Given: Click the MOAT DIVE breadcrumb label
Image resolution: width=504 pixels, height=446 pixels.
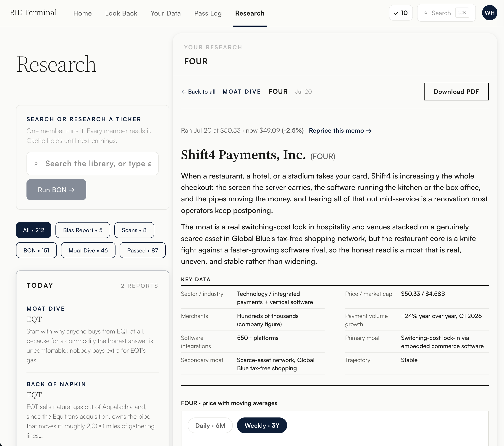Looking at the screenshot, I should (x=242, y=92).
